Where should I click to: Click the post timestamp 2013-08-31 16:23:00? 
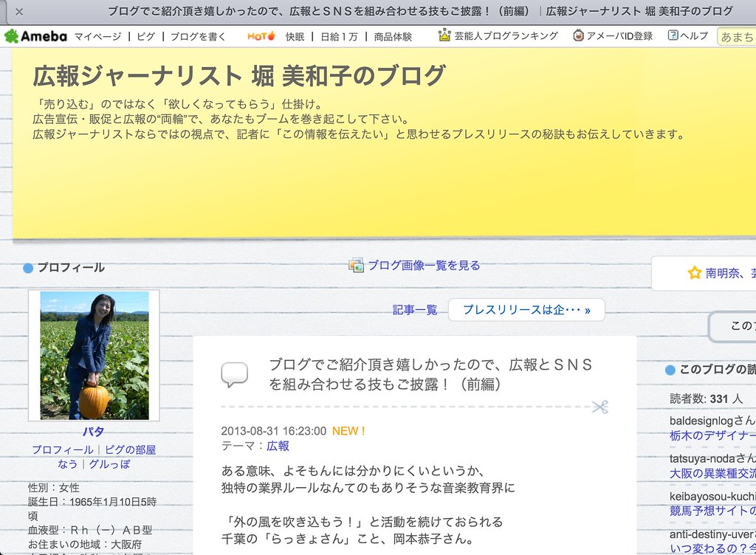[x=273, y=431]
